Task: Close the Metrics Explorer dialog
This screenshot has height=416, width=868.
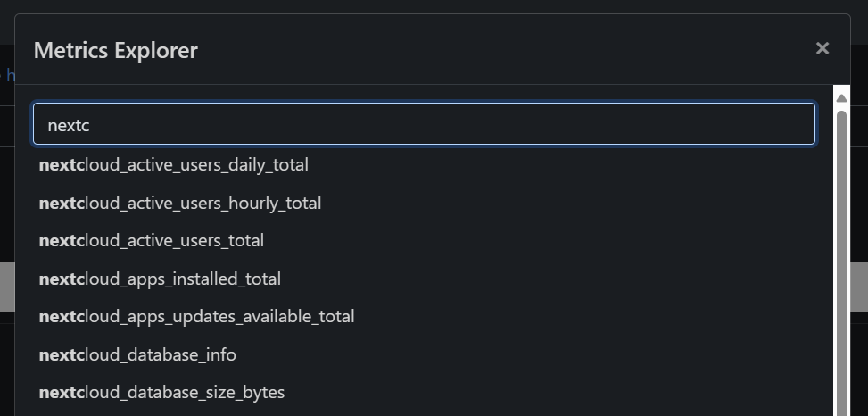Action: 822,49
